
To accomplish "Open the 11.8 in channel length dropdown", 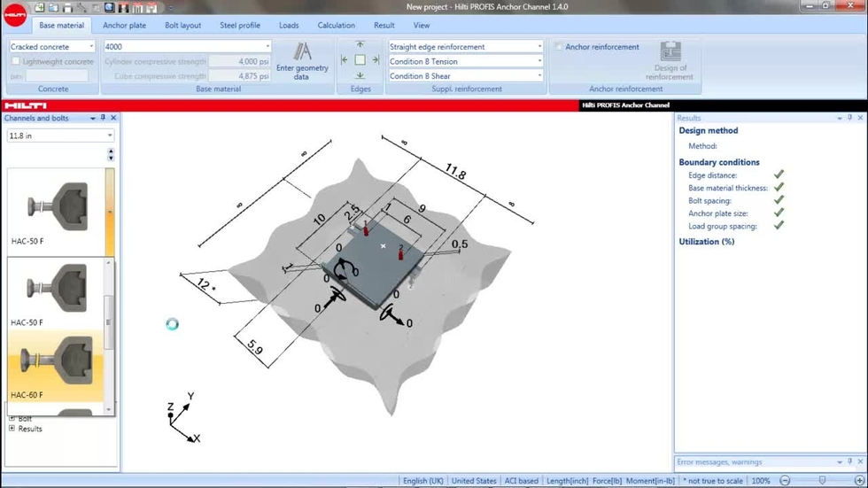I will 60,136.
